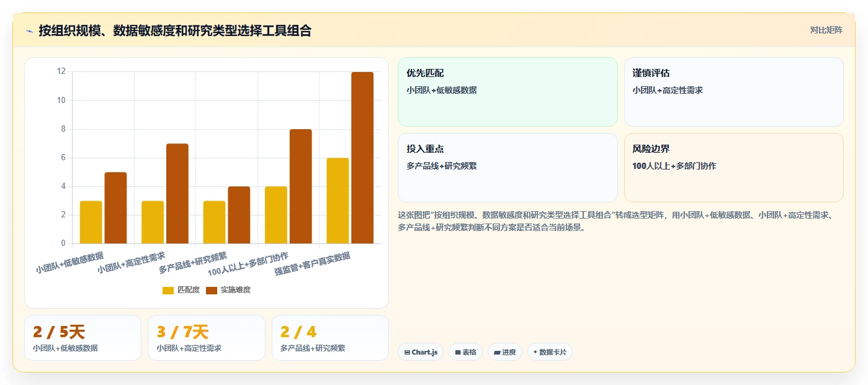Toggle the 实施难度 legend color swatch
Viewport: 868px width, 385px height.
pyautogui.click(x=212, y=290)
